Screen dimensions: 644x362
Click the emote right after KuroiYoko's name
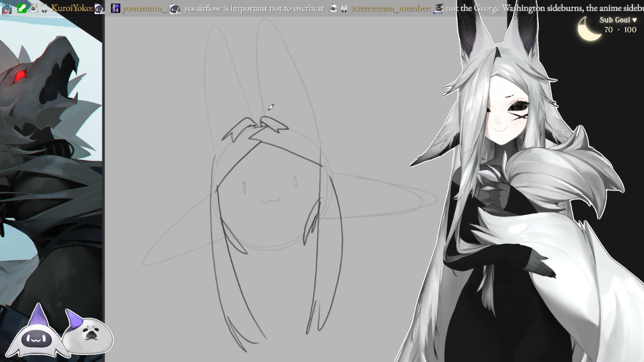(x=100, y=9)
